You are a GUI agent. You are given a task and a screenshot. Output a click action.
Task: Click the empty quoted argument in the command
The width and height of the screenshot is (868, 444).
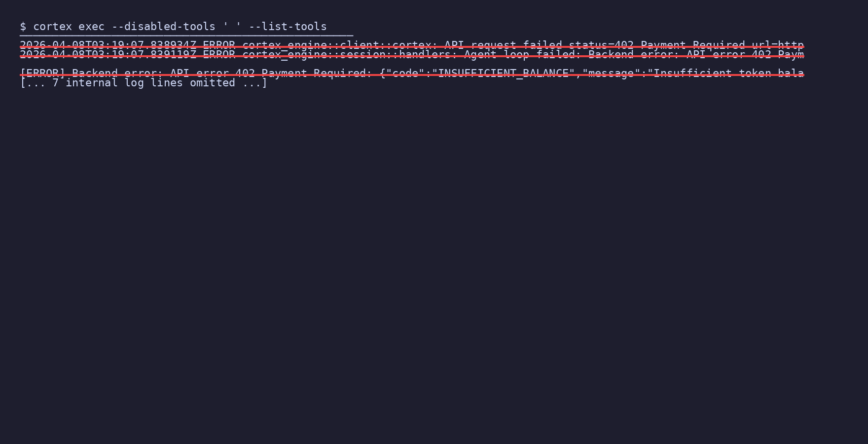(x=232, y=27)
